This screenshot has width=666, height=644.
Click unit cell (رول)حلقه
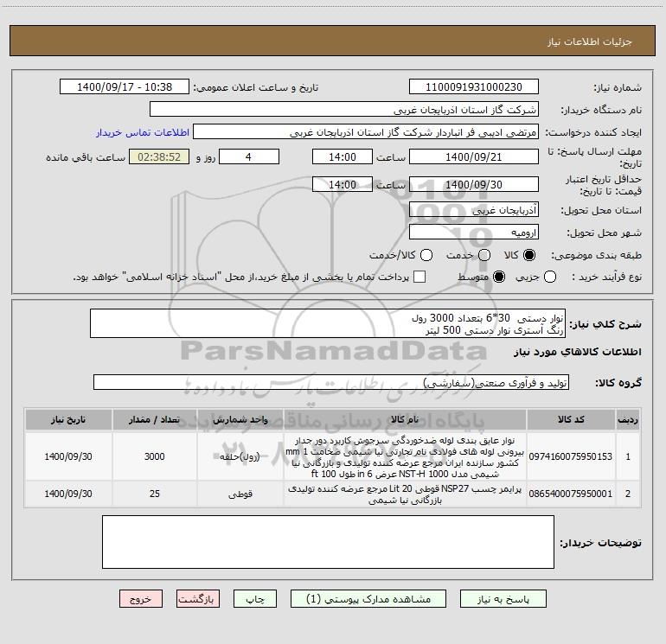(x=240, y=456)
